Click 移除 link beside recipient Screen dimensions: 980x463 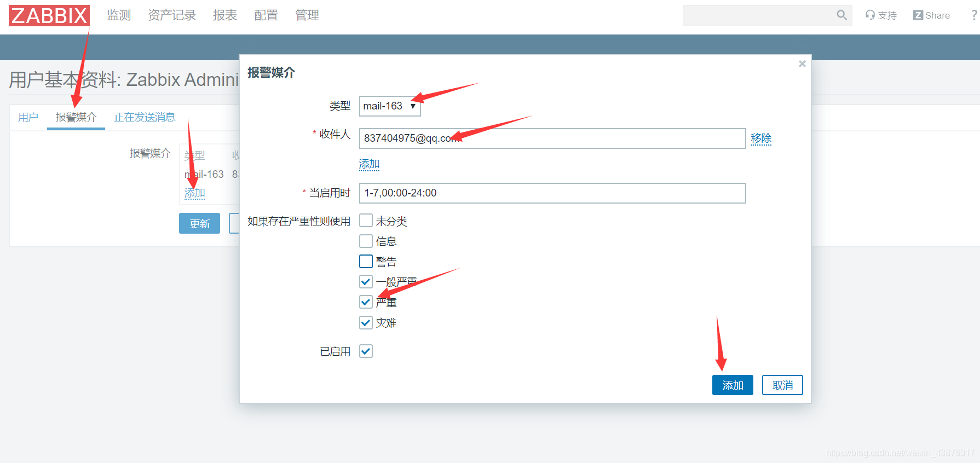761,138
